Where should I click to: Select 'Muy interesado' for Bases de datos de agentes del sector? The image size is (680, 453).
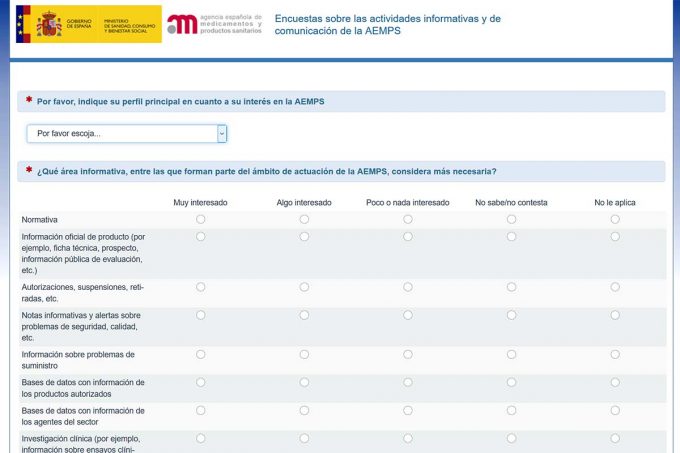click(x=201, y=410)
